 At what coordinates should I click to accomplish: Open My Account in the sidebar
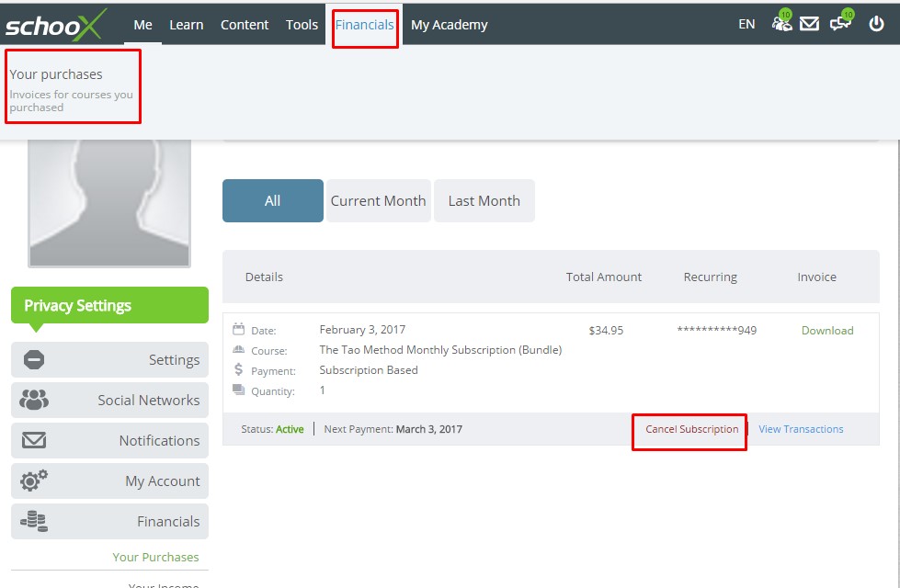pyautogui.click(x=109, y=481)
